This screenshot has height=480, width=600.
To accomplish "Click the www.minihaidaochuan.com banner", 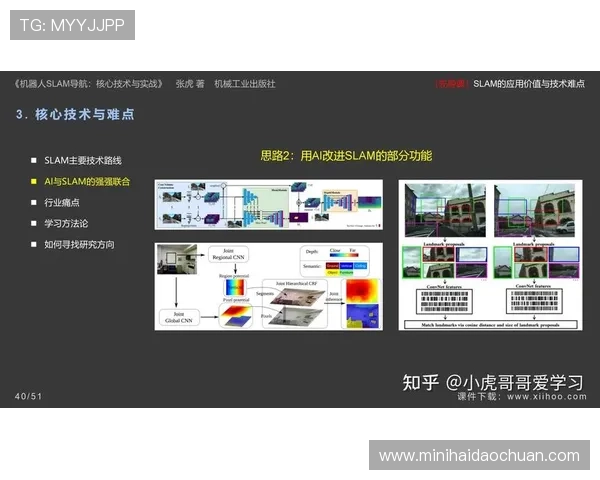I will pyautogui.click(x=479, y=455).
